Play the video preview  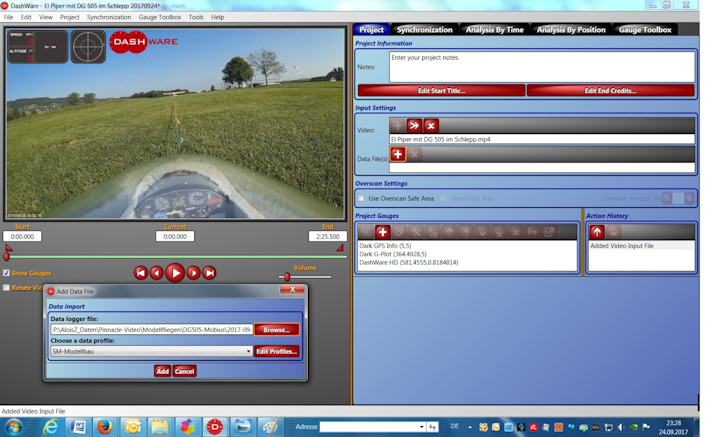pyautogui.click(x=175, y=273)
